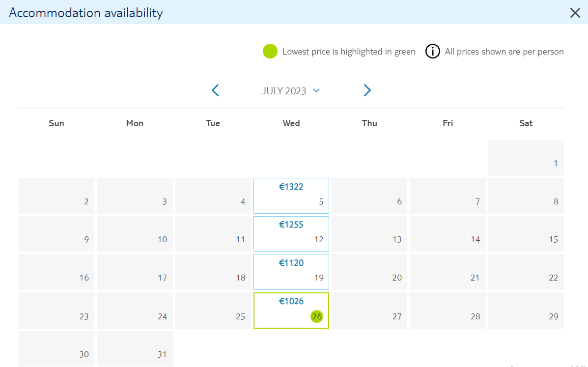Click the Wed column header

pos(291,123)
